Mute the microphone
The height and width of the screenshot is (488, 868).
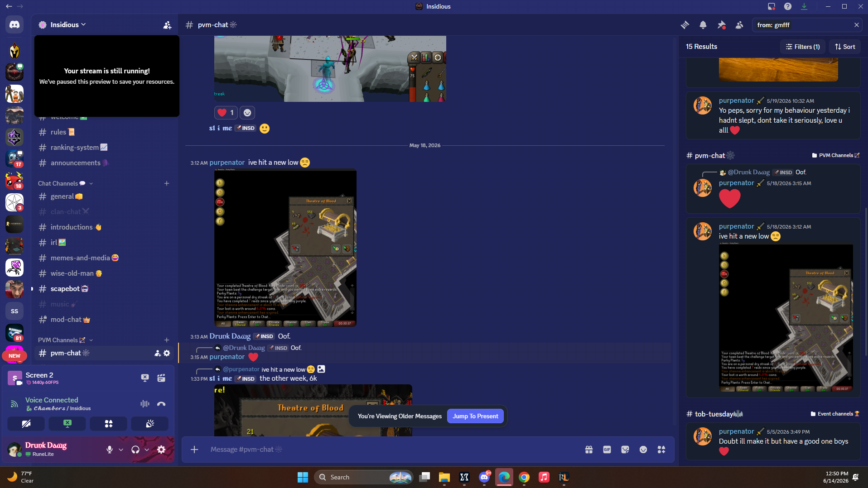tap(110, 450)
